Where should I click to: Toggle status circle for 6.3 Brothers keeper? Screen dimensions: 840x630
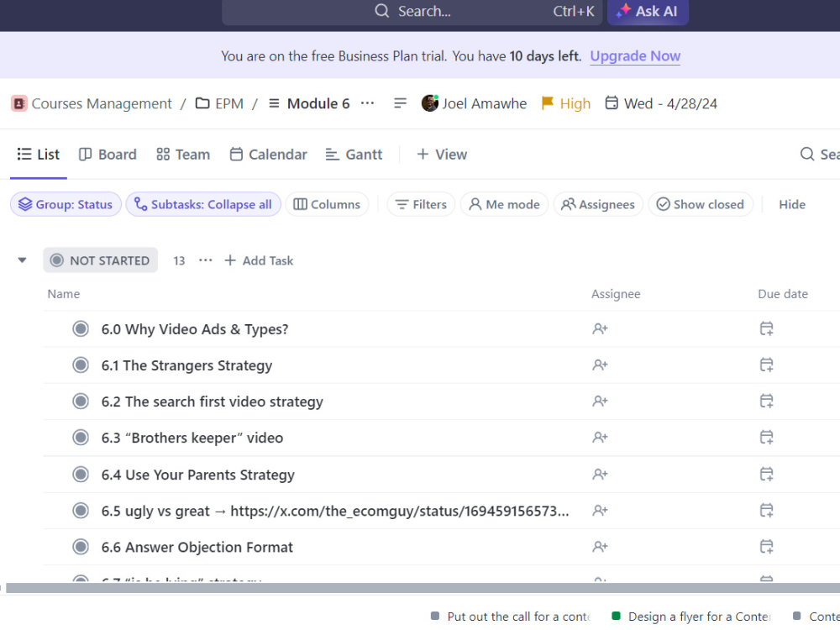81,438
